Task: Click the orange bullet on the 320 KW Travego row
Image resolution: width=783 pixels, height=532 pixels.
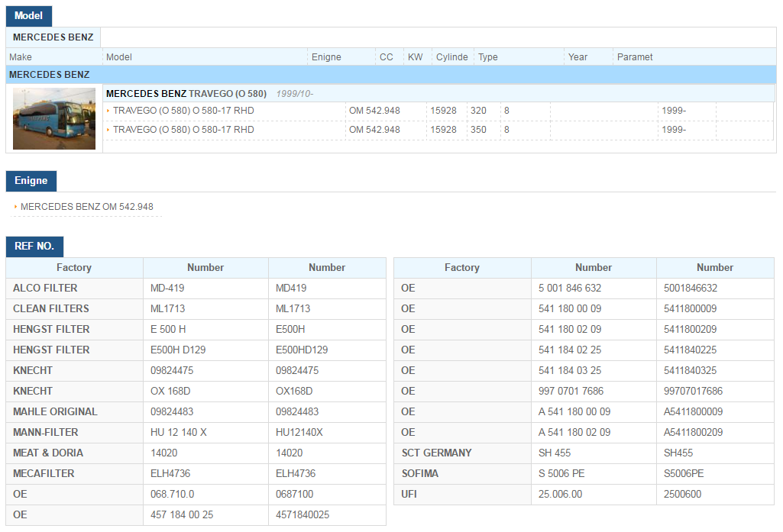Action: [108, 111]
